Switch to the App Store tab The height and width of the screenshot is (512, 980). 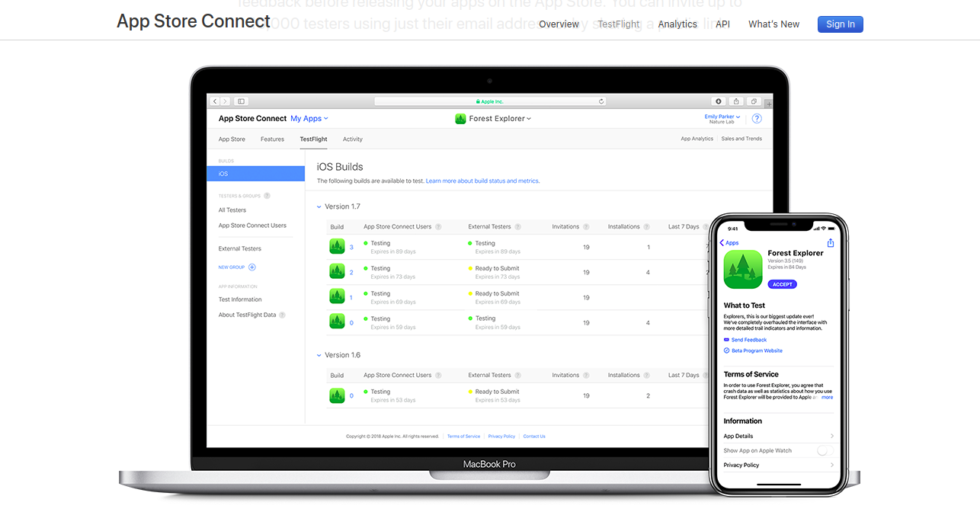(232, 139)
